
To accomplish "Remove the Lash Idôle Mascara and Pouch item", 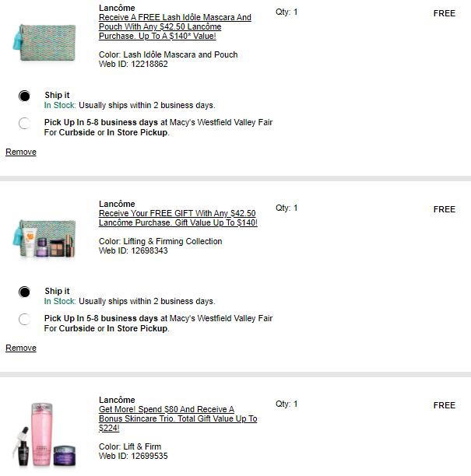I will tap(21, 152).
